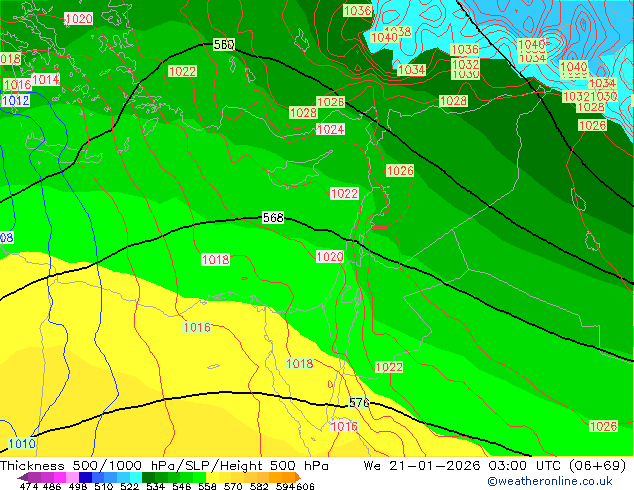This screenshot has width=634, height=490.
Task: Click the 576 height contour label
Action: point(359,403)
